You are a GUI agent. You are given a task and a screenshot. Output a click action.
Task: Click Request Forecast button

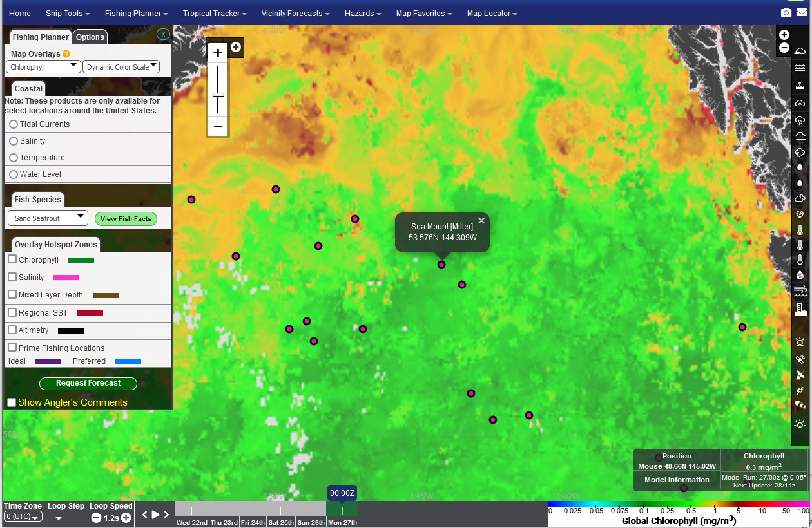click(88, 383)
